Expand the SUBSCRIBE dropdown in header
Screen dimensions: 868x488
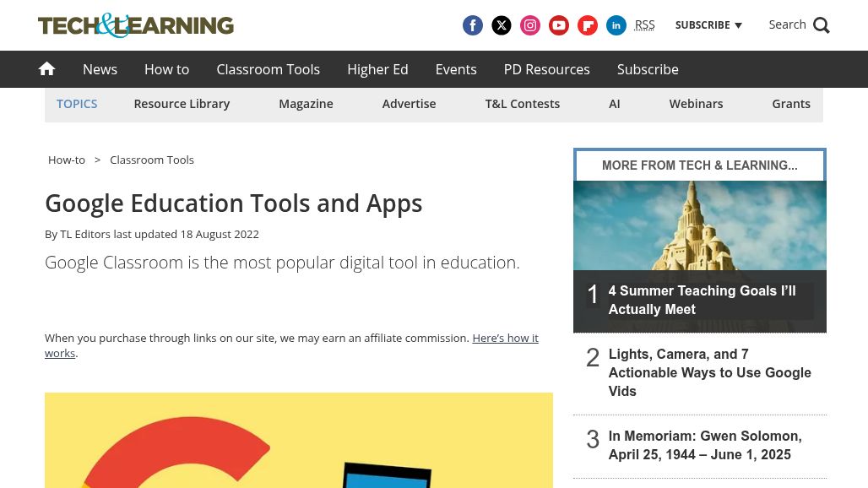(708, 24)
